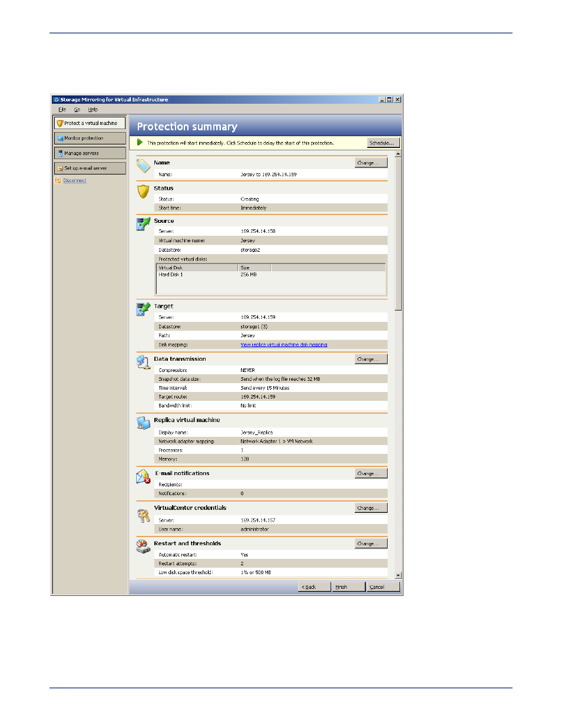Click the Cancel button
This screenshot has height=728, width=562.
(x=384, y=587)
